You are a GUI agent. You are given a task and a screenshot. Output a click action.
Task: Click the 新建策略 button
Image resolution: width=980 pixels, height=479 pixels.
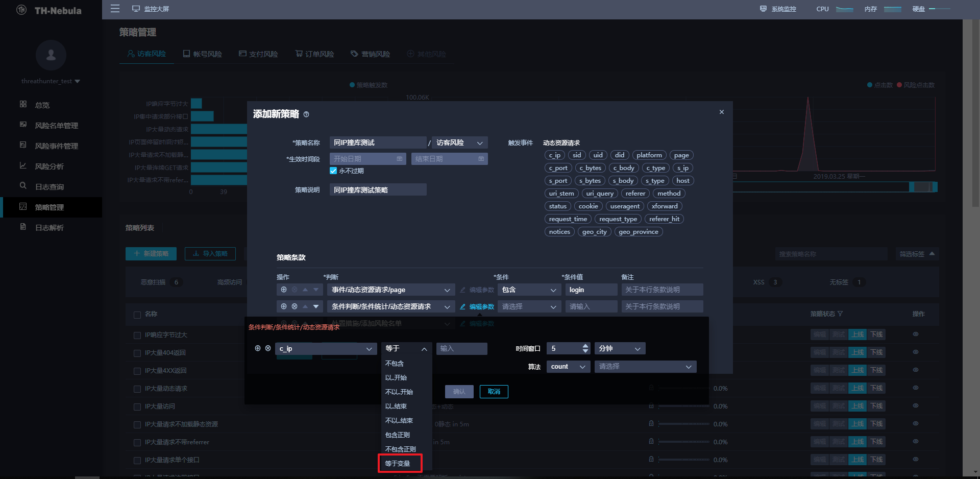click(x=151, y=254)
